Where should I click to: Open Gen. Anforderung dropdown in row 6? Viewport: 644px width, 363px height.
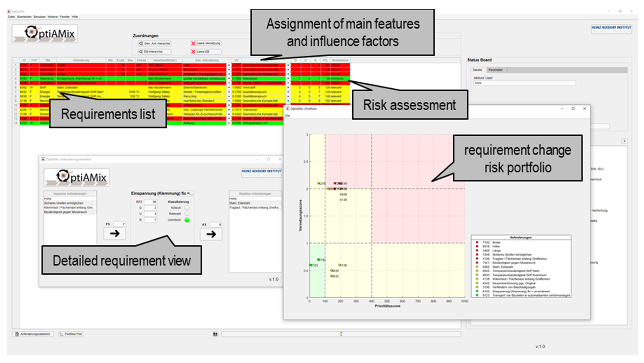tap(229, 87)
